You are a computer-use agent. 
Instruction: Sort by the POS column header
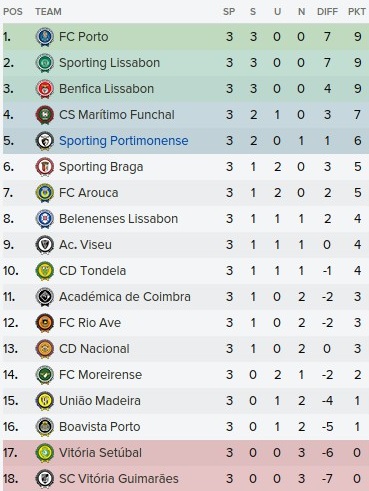tap(13, 12)
